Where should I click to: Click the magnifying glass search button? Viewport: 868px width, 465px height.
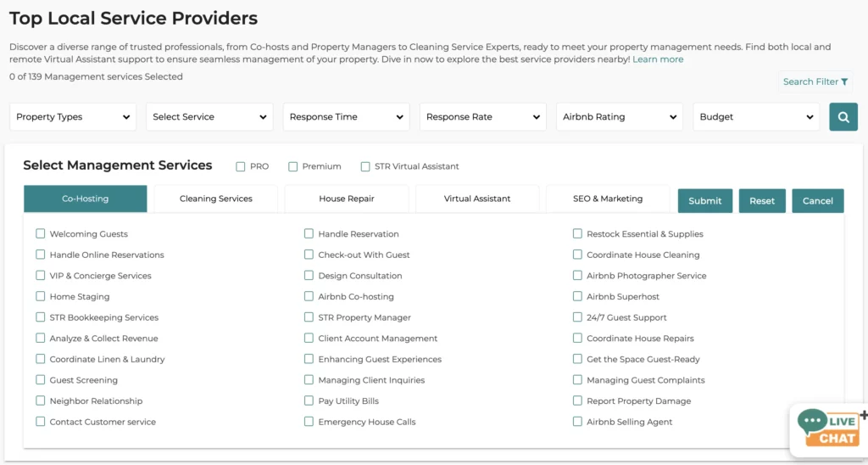point(843,117)
